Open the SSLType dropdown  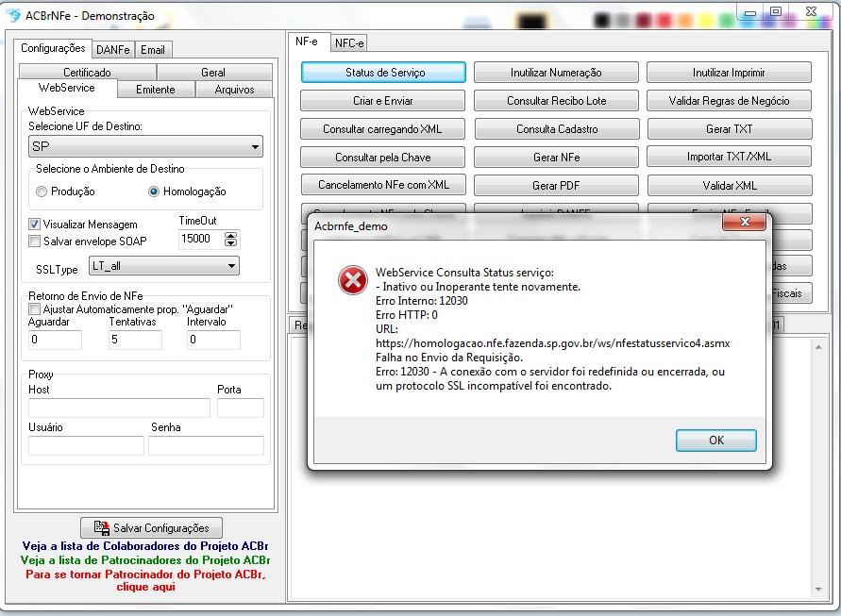[x=163, y=266]
